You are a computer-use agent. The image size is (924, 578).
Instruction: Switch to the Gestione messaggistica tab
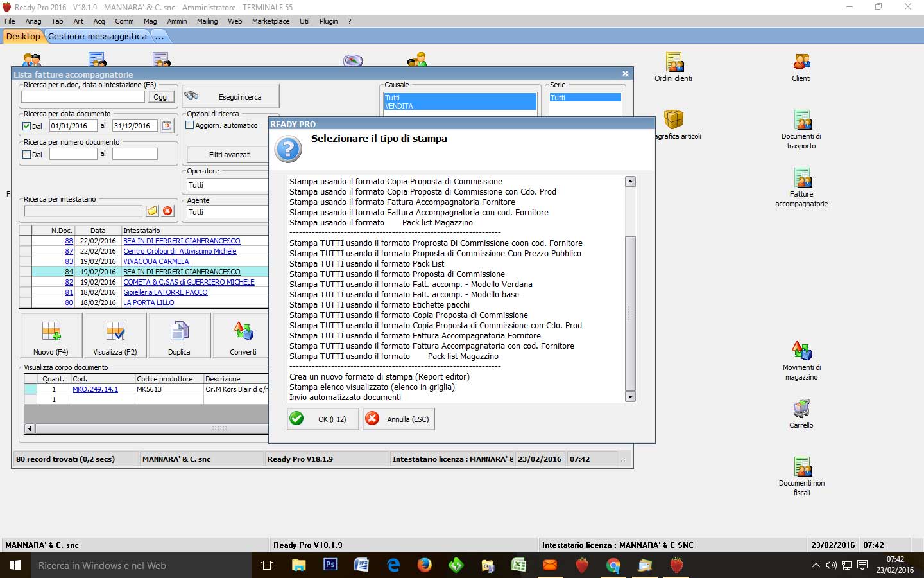98,37
